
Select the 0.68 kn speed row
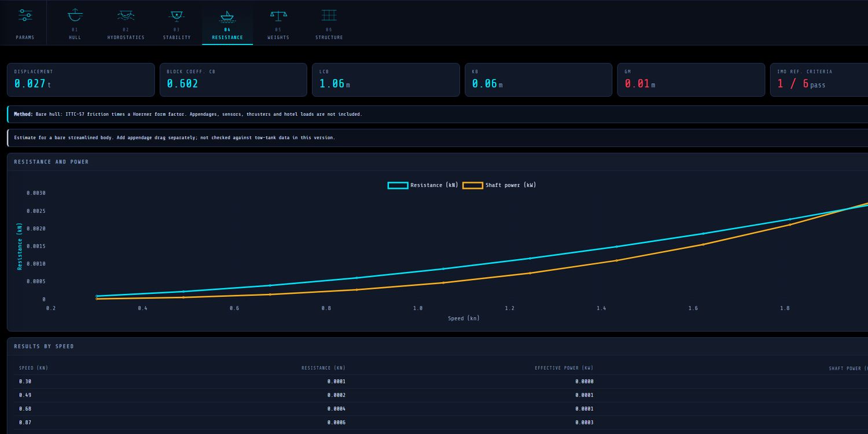[x=440, y=409]
